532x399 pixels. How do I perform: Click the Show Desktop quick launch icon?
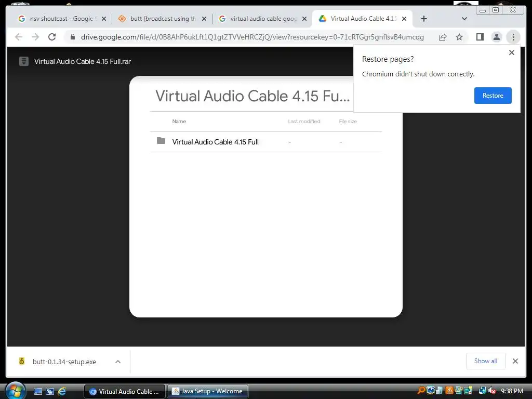pyautogui.click(x=38, y=392)
